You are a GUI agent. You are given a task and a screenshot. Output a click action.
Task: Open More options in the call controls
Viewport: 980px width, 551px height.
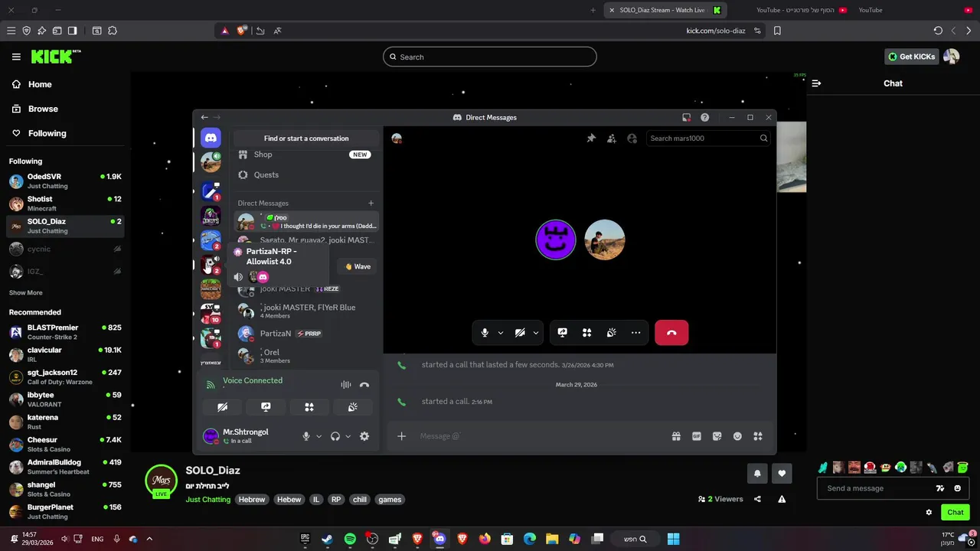[636, 333]
